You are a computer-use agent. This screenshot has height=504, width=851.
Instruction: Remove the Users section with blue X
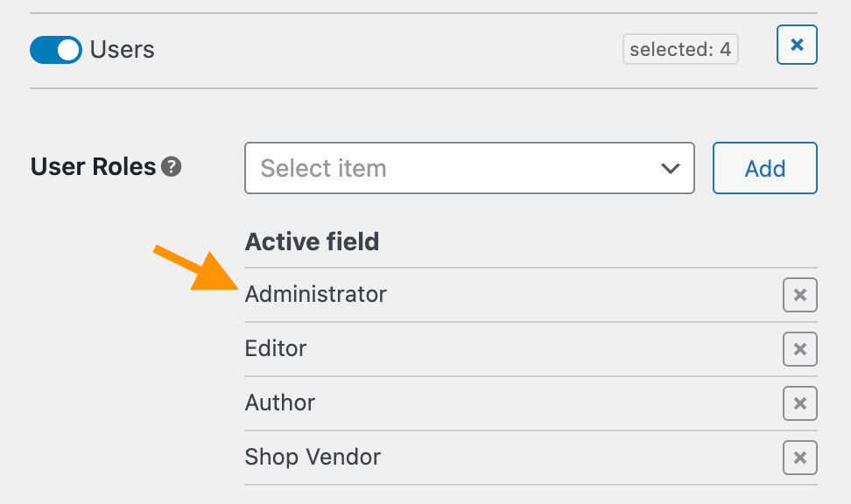pos(797,45)
